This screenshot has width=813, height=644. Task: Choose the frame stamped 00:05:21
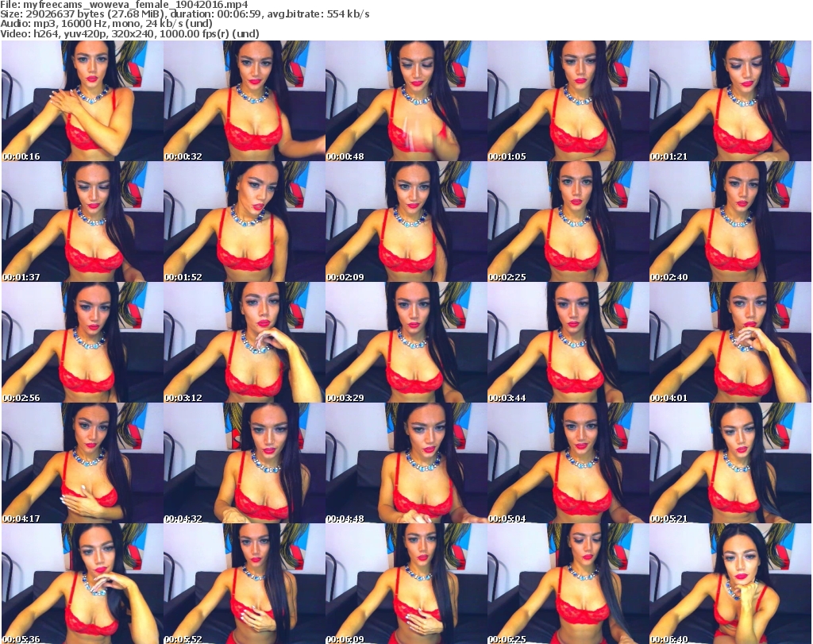click(x=730, y=464)
